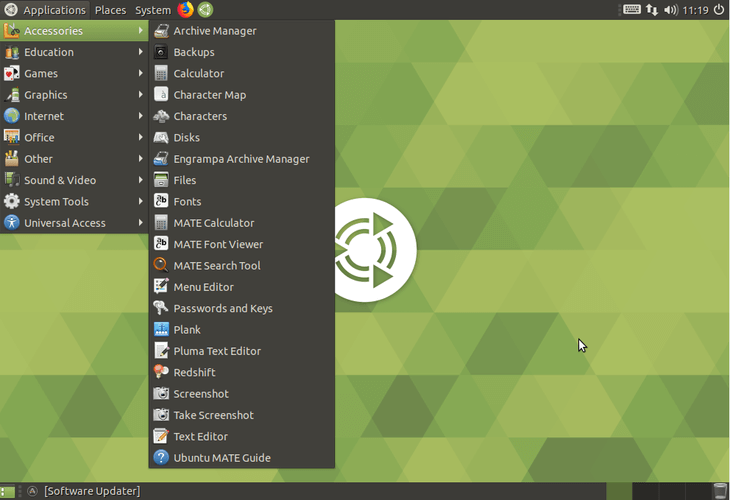Select the Universal Access category
This screenshot has height=500, width=730.
74,223
